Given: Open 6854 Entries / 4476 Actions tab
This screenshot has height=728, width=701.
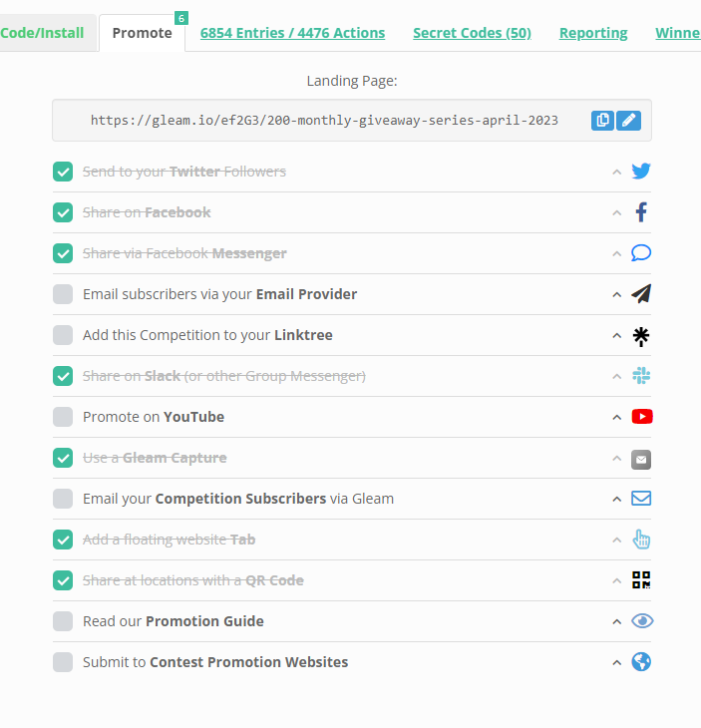Looking at the screenshot, I should point(292,33).
